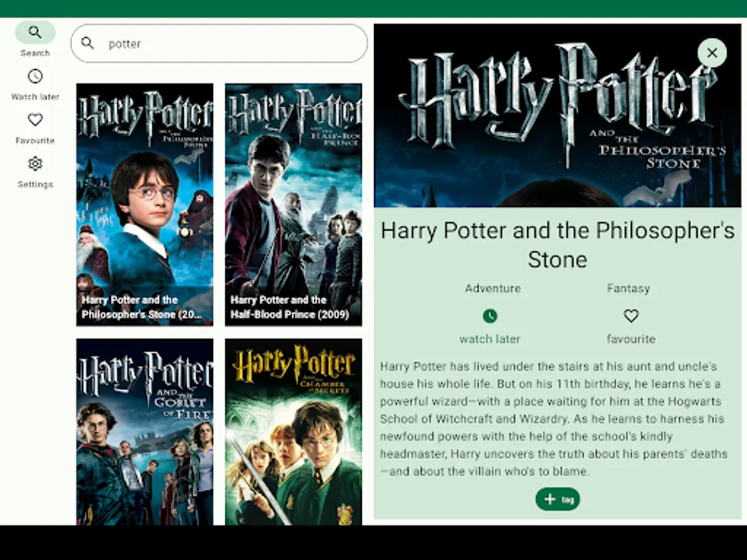Open the Chamber of Secrets poster

(293, 432)
